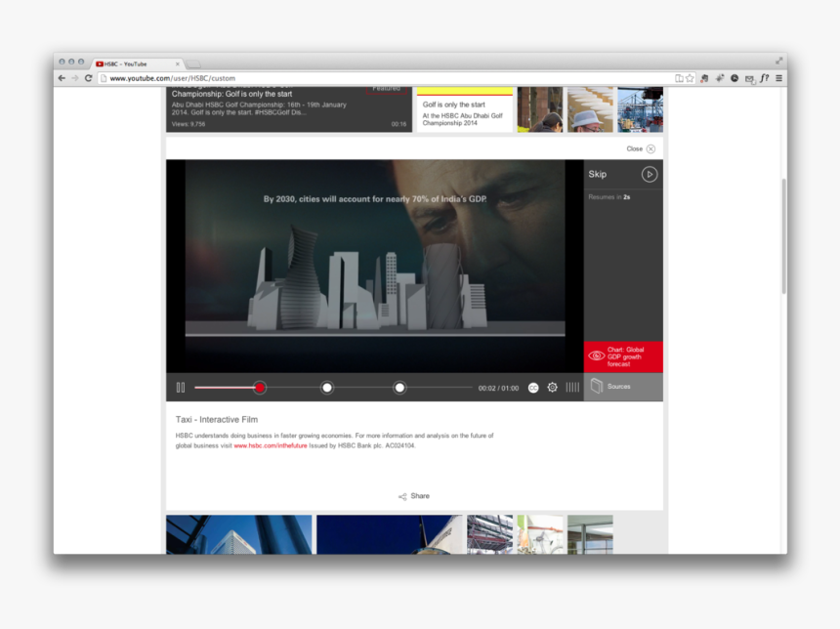Click the browser forward arrow
Viewport: 840px width, 629px height.
(x=74, y=78)
